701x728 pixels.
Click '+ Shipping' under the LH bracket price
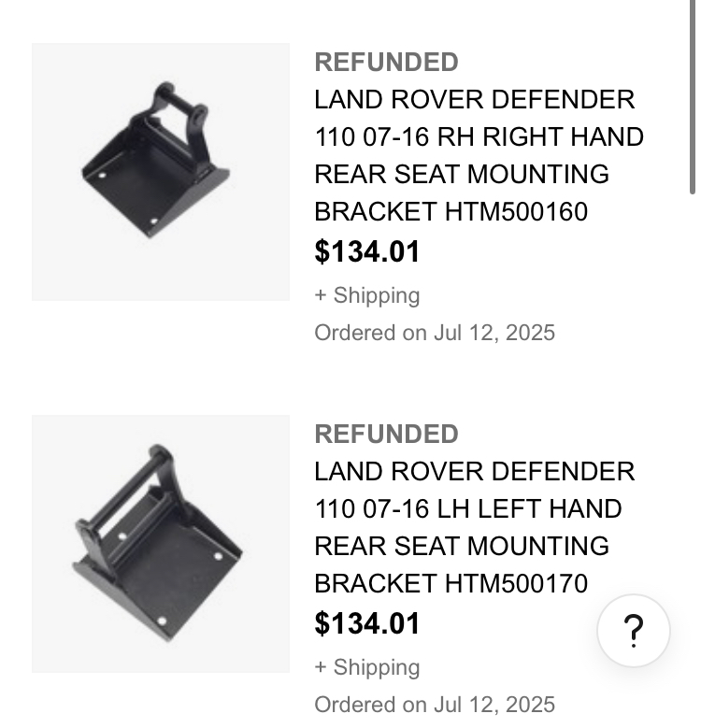click(367, 667)
